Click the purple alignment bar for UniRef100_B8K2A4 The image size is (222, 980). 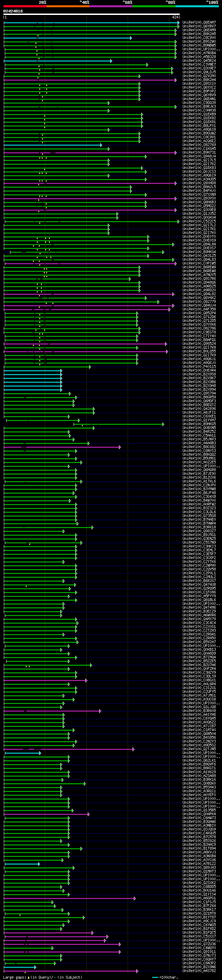click(90, 80)
